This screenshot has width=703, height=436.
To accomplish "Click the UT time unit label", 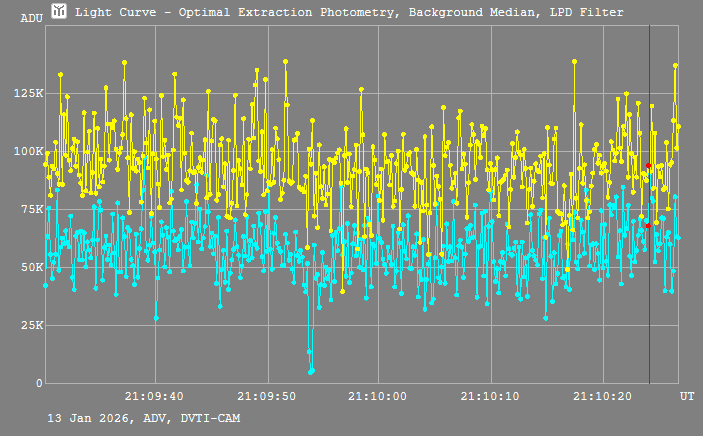I will click(687, 397).
